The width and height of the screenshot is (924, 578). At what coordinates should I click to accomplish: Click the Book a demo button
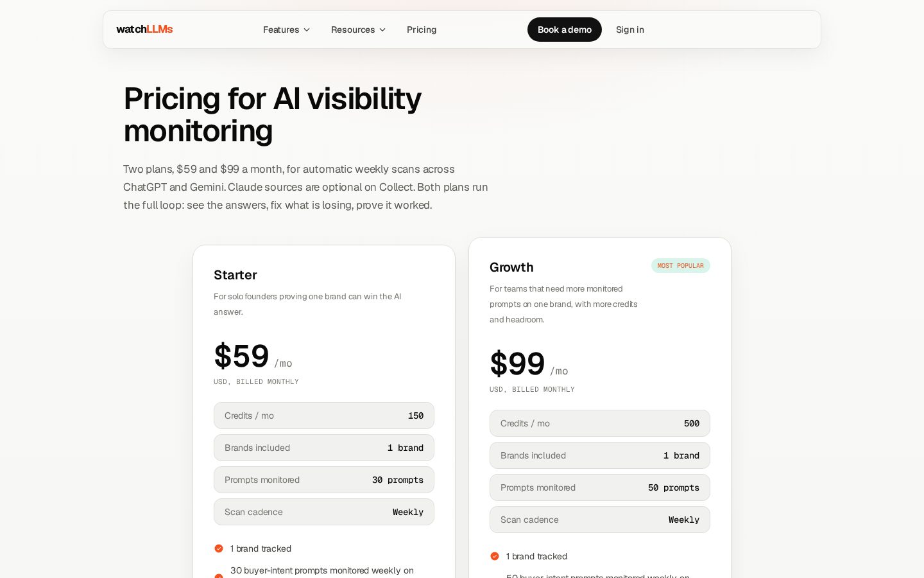click(x=565, y=30)
